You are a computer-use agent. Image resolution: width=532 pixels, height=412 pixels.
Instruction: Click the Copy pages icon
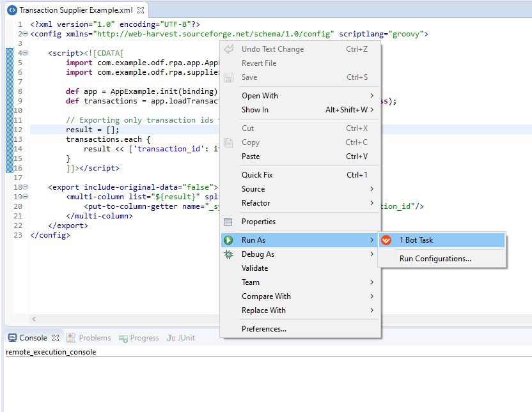(x=228, y=142)
